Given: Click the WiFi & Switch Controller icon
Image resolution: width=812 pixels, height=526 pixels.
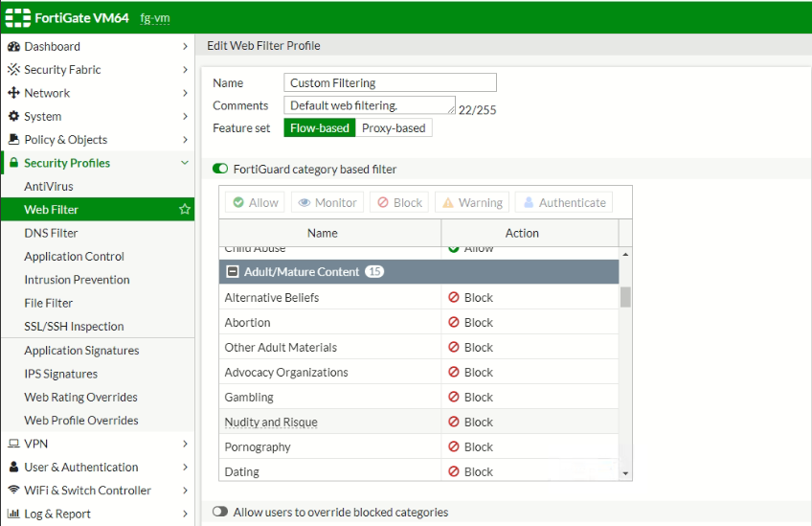Looking at the screenshot, I should point(14,490).
